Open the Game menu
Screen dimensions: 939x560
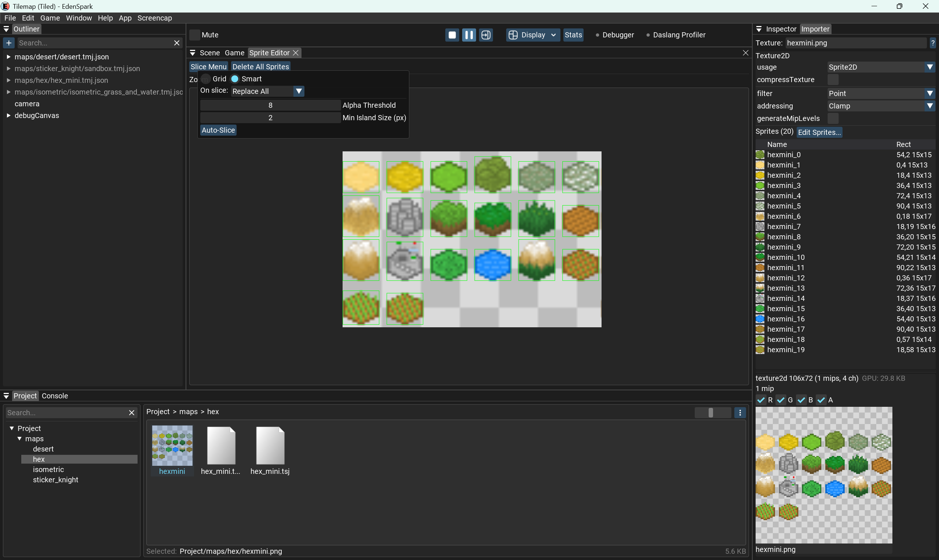pos(50,18)
